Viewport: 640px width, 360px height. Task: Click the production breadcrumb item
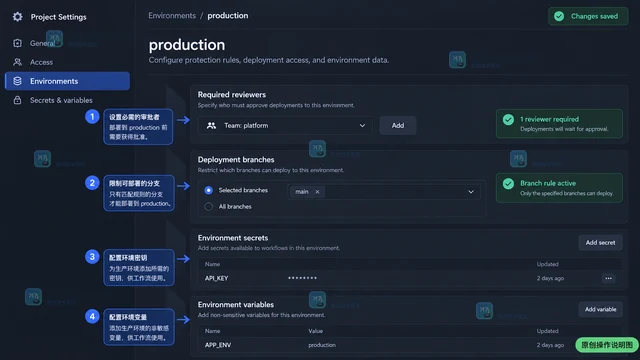[227, 16]
